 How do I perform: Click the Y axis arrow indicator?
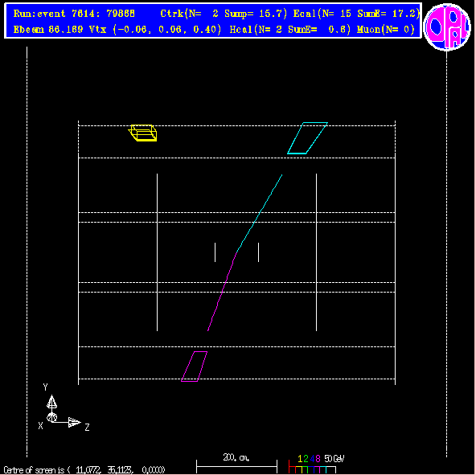51,402
